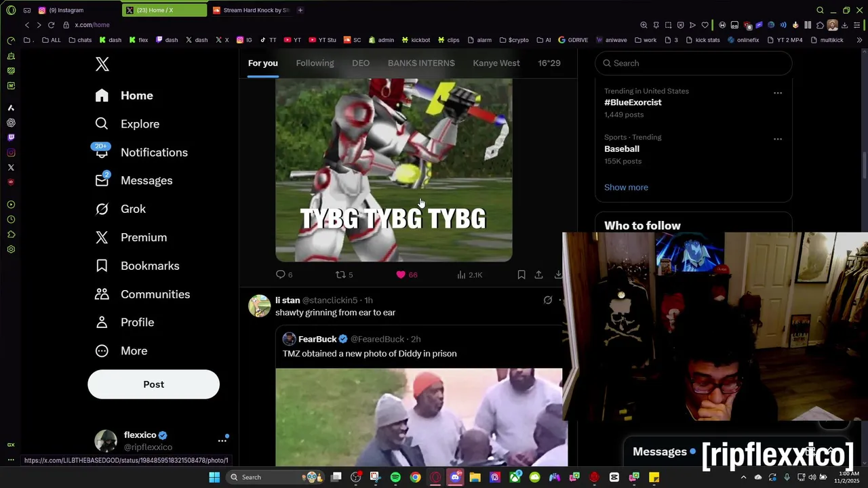Open File Explorer from taskbar
The height and width of the screenshot is (488, 868).
(x=475, y=477)
